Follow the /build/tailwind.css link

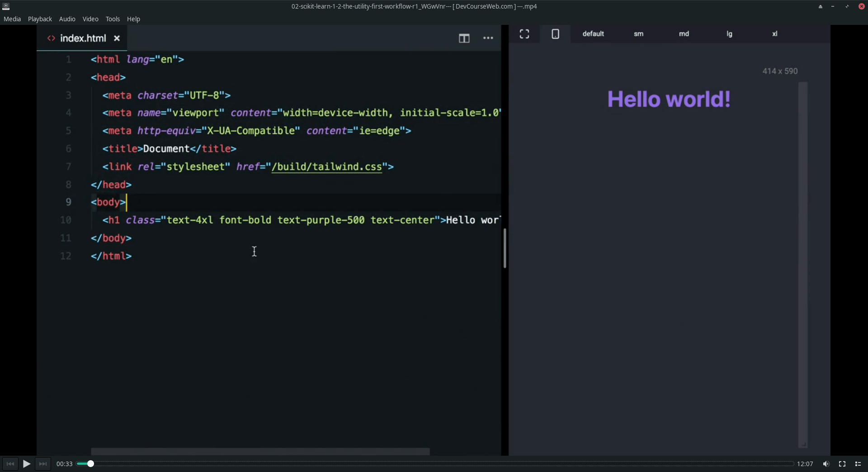pos(327,167)
